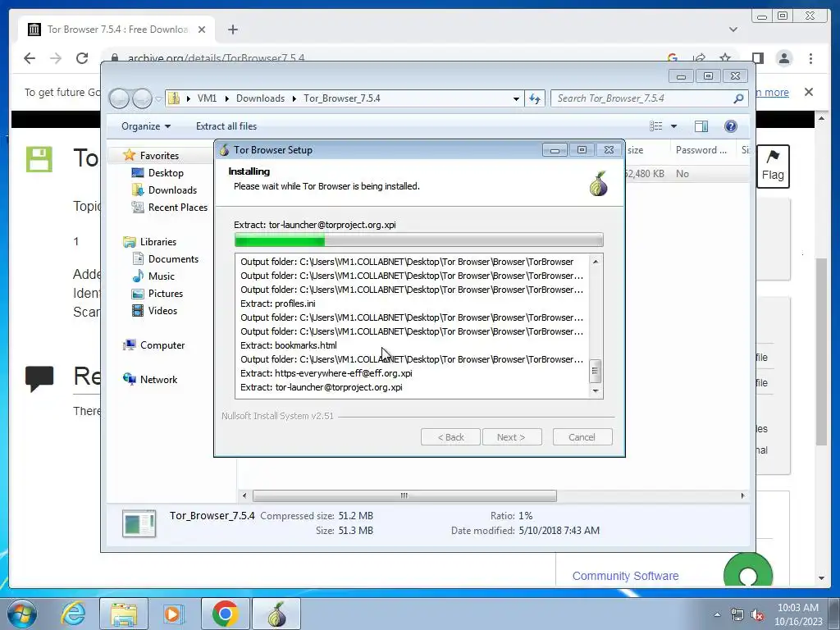The height and width of the screenshot is (630, 840).
Task: Select Downloads in the address breadcrumb
Action: coord(260,98)
